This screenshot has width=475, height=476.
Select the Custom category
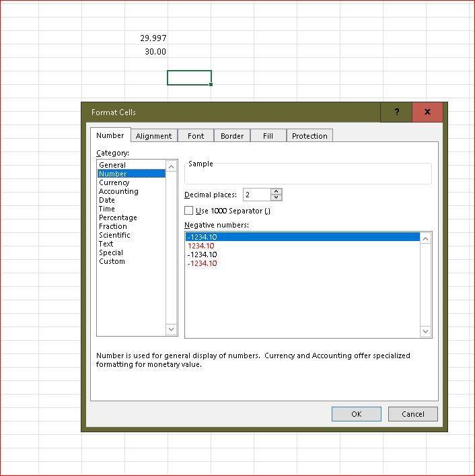pos(112,261)
